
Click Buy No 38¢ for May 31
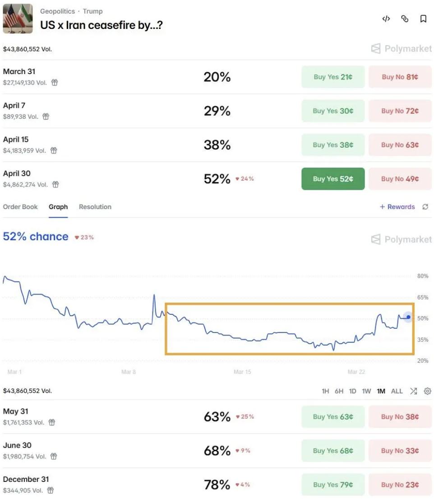(400, 416)
